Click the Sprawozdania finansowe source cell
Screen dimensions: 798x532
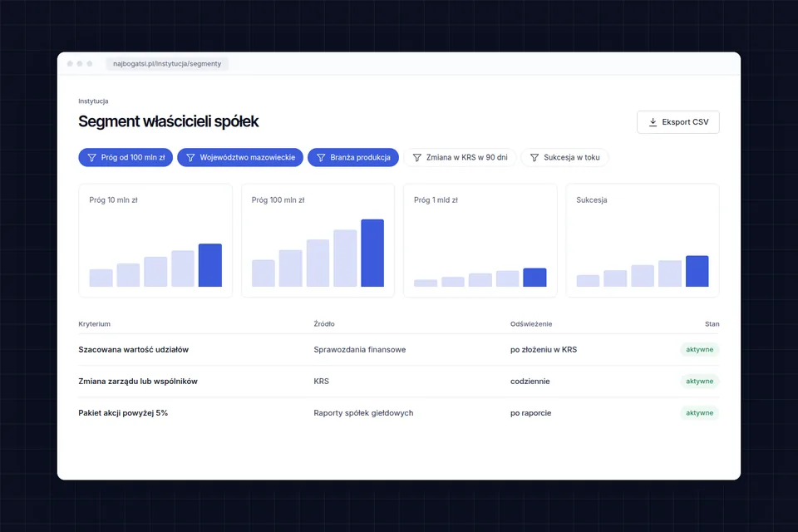[x=360, y=350]
